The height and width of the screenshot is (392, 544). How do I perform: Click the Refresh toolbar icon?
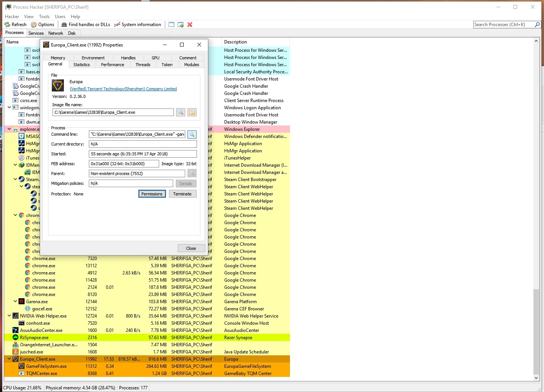click(x=7, y=25)
